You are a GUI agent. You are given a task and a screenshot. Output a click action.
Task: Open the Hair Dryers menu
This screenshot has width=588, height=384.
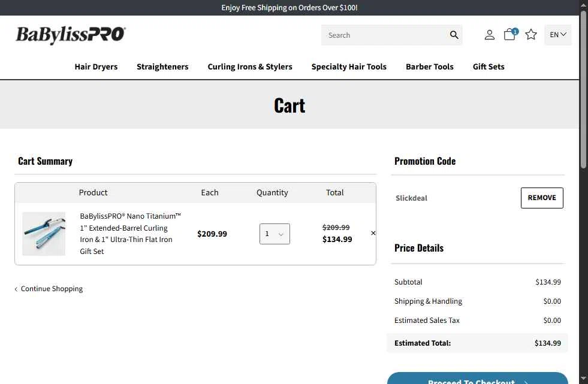[x=96, y=66]
